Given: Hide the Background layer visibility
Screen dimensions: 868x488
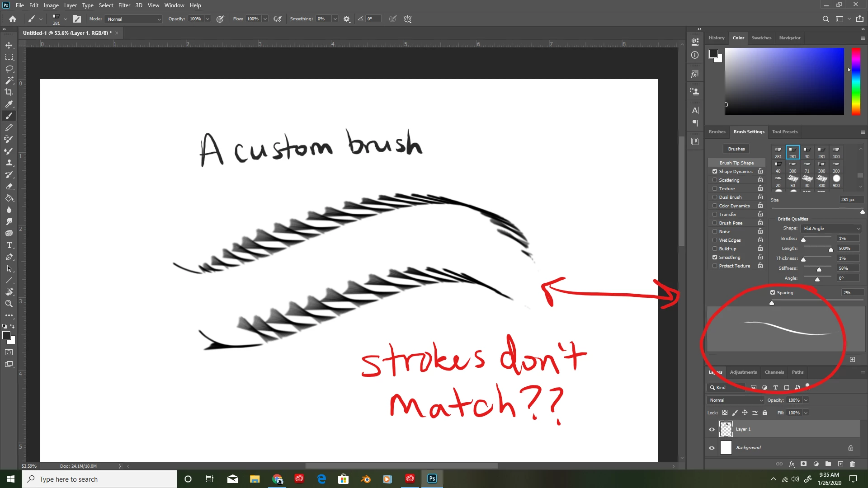Looking at the screenshot, I should pyautogui.click(x=712, y=448).
